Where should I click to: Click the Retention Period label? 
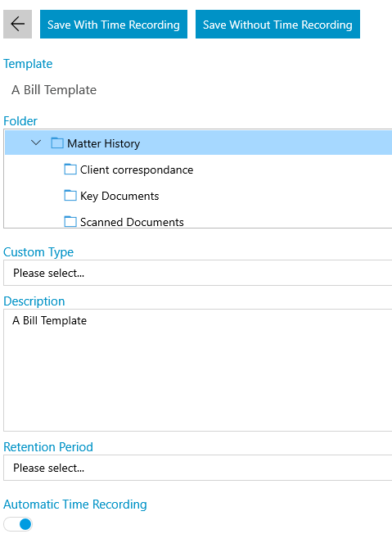tap(48, 447)
